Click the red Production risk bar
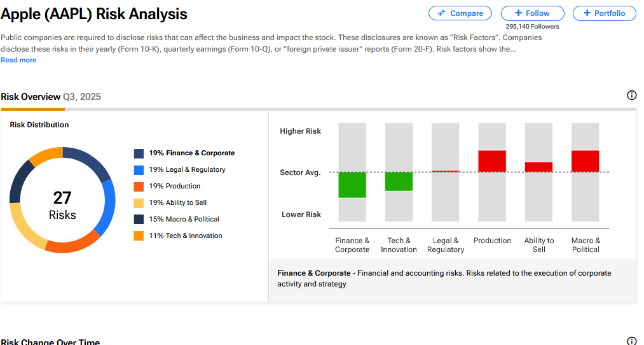644x345 pixels. 492,161
